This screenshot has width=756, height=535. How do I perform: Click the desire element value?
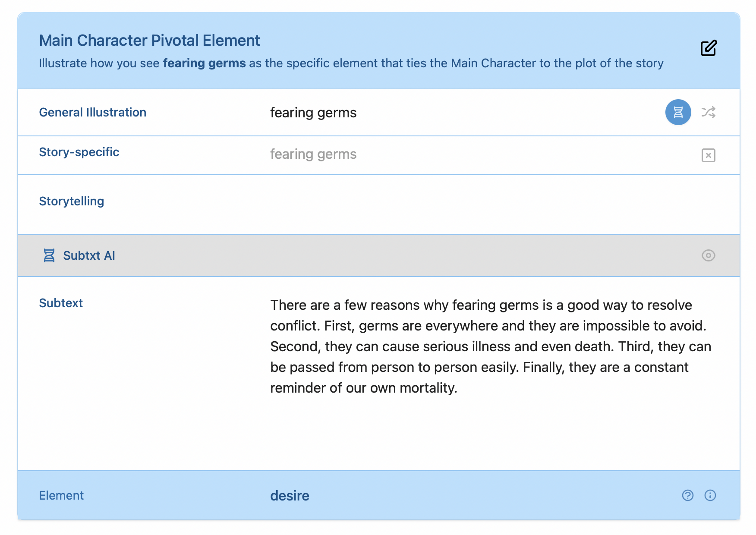pos(290,496)
